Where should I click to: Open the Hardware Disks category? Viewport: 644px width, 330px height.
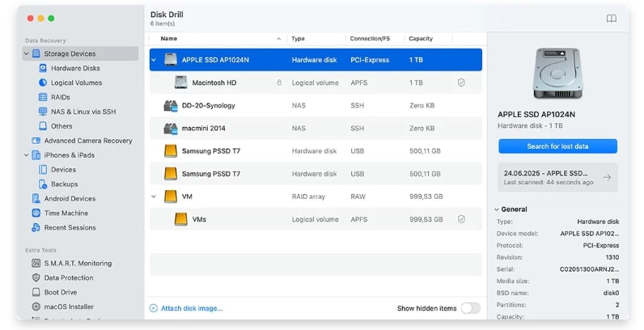75,68
